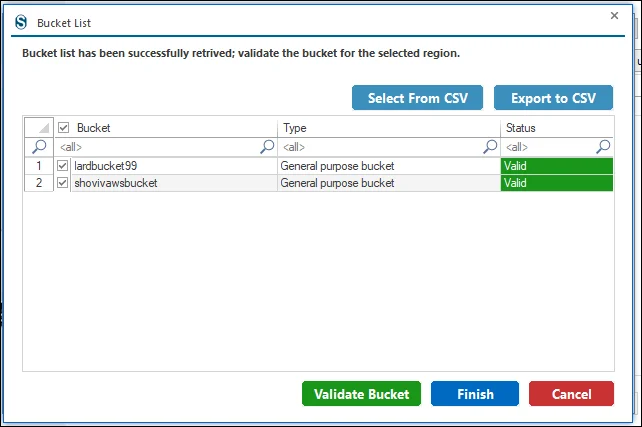
Task: Click the Shoviv logo icon in title bar
Action: (x=21, y=22)
